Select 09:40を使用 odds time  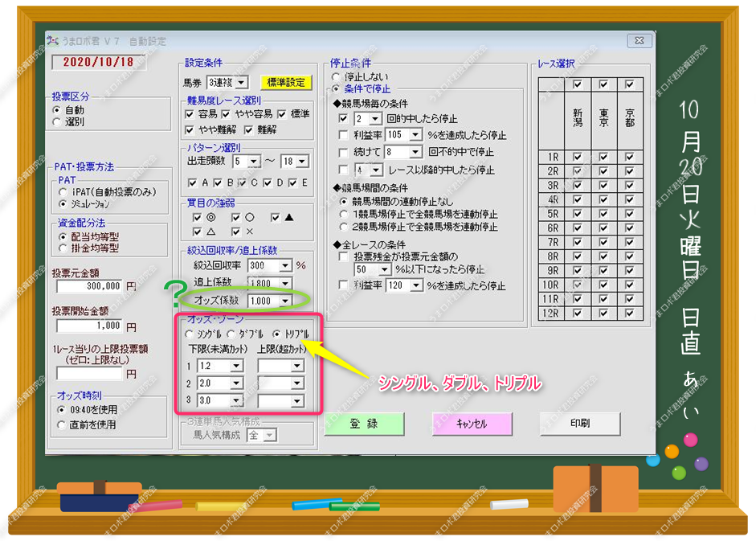(61, 410)
